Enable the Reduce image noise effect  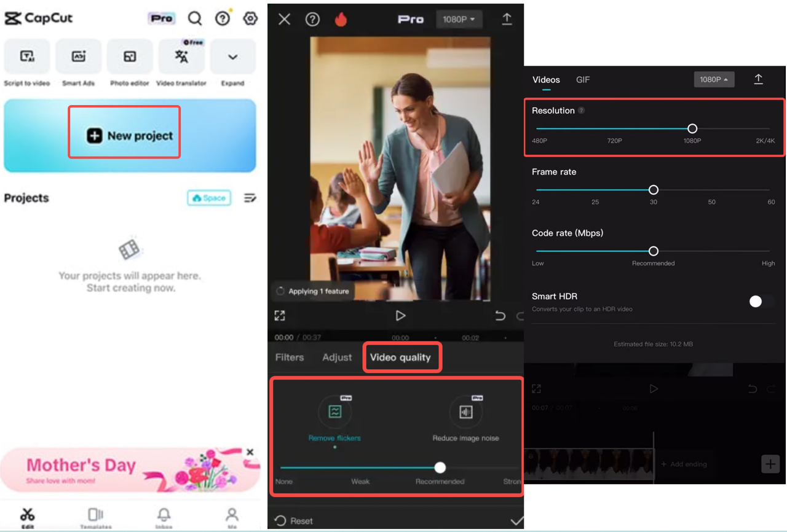click(466, 412)
